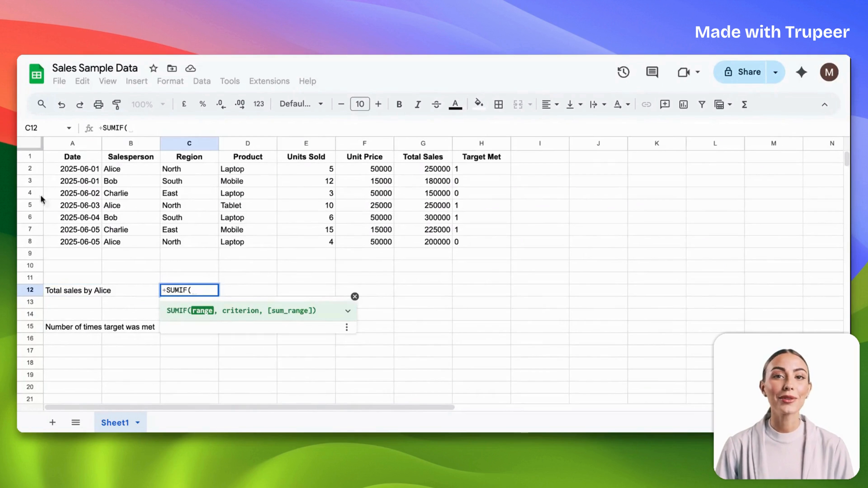Apply italic formatting
868x488 pixels.
tap(417, 104)
